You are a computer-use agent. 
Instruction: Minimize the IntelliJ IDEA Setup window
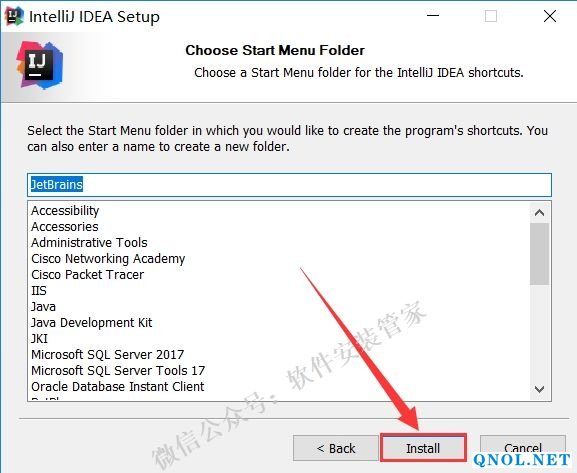click(433, 16)
